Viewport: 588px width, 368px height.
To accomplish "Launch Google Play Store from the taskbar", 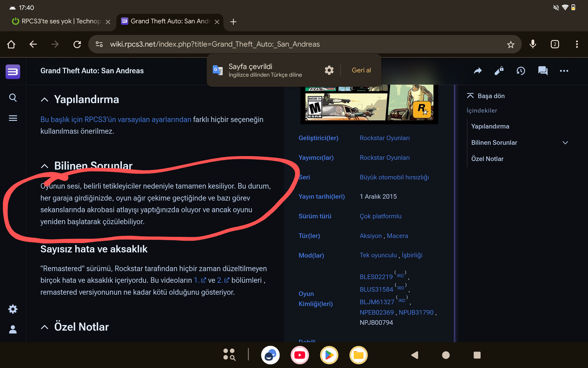I will 329,355.
